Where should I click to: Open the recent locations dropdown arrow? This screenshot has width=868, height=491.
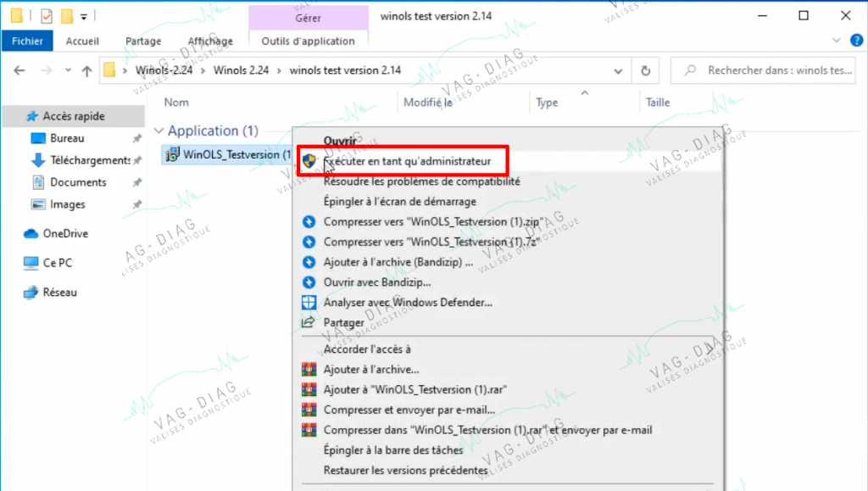click(68, 70)
